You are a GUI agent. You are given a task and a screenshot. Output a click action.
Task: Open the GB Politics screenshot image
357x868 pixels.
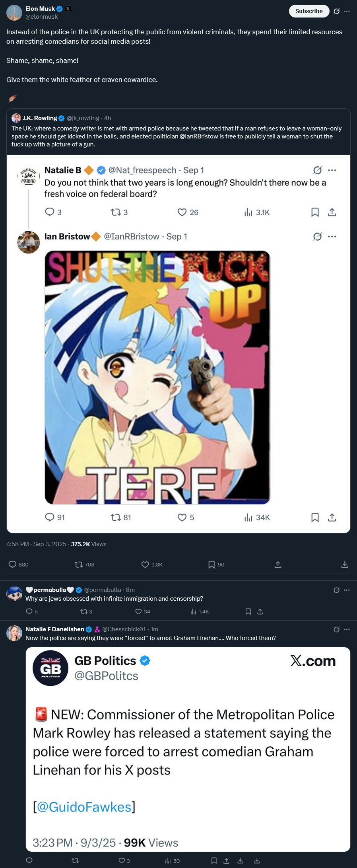(188, 749)
